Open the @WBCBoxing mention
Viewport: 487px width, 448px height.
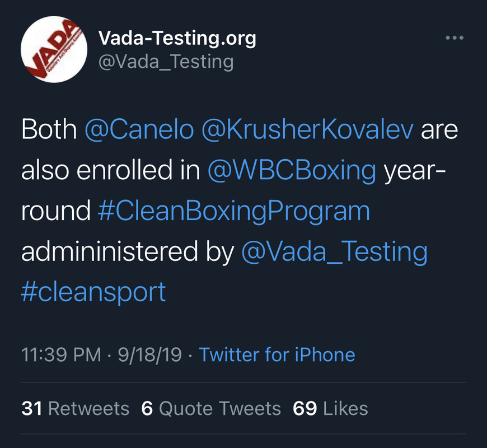291,171
